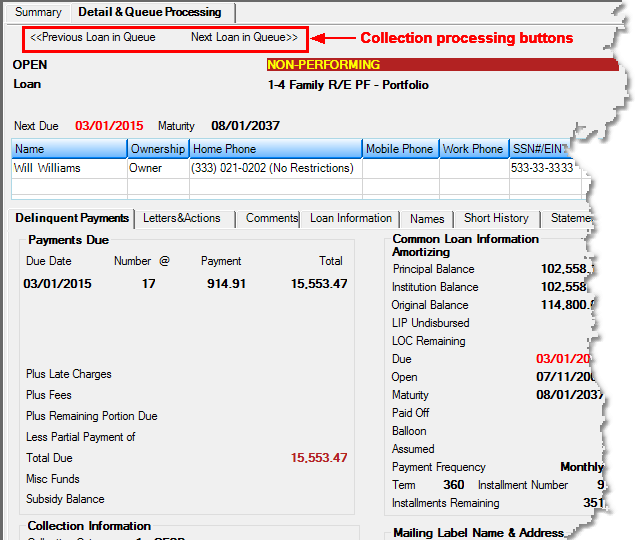
Task: Open the Letters&Actions tab
Action: point(182,218)
